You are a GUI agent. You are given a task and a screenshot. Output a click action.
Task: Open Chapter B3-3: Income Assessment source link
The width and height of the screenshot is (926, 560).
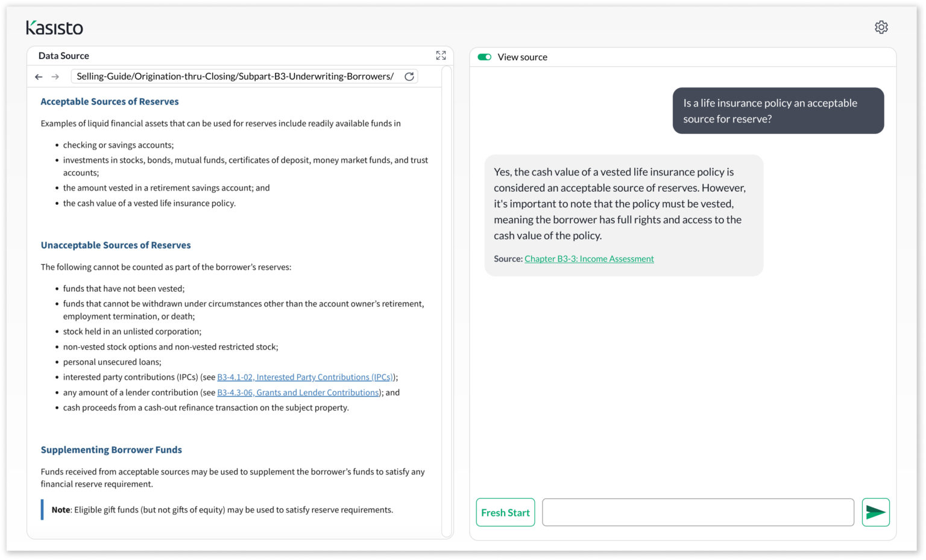coord(589,259)
